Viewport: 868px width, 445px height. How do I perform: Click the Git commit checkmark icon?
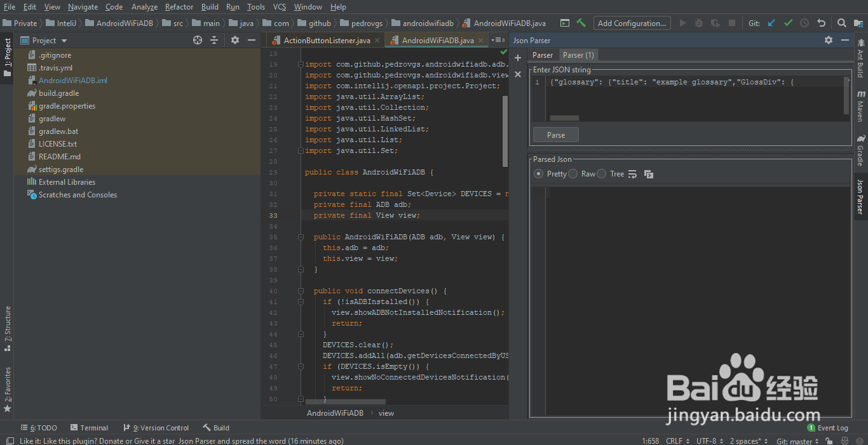(x=788, y=23)
